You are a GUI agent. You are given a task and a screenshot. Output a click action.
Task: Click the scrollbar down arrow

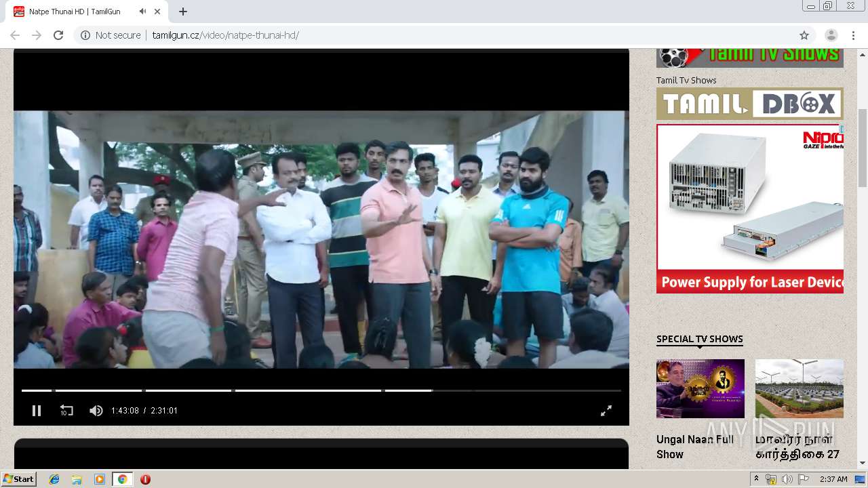[863, 463]
